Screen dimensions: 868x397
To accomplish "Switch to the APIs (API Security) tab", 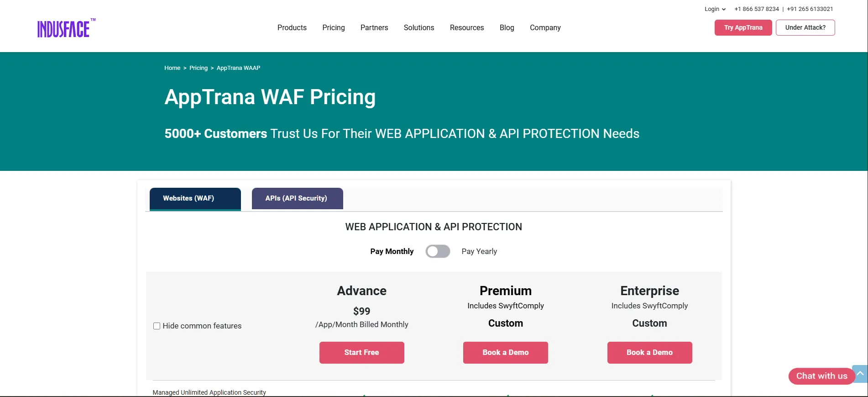I will pos(298,199).
